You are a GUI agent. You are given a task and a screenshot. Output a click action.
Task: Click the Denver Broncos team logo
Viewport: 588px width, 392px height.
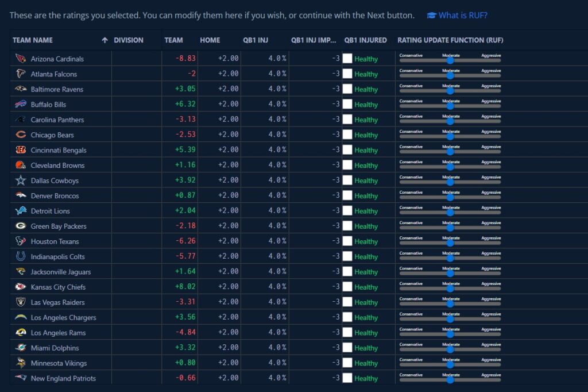point(21,195)
